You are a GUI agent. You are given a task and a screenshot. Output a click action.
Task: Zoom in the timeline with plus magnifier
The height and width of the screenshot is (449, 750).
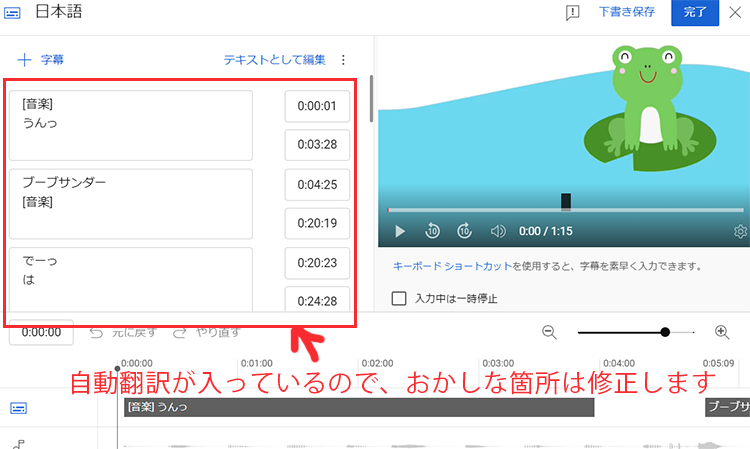(722, 332)
